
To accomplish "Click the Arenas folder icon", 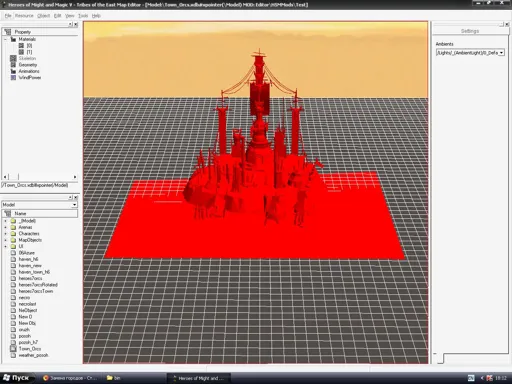I will coord(13,227).
